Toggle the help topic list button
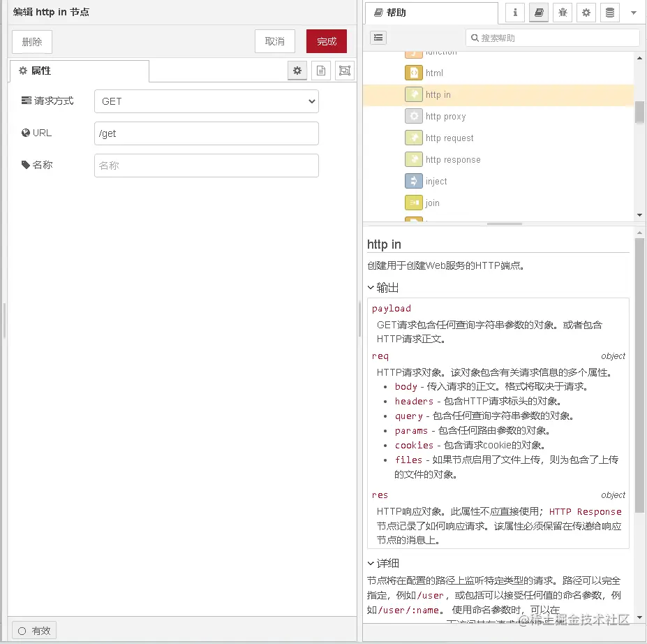Image resolution: width=647 pixels, height=644 pixels. (378, 38)
